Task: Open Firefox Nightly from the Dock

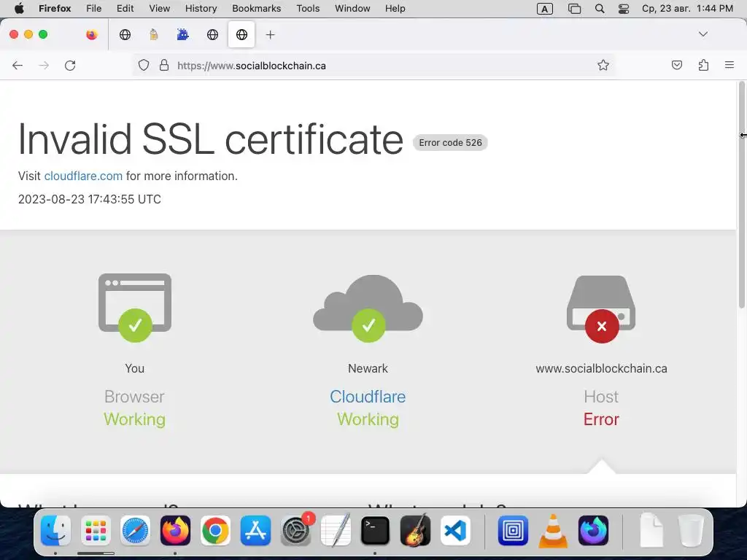Action: coord(593,531)
